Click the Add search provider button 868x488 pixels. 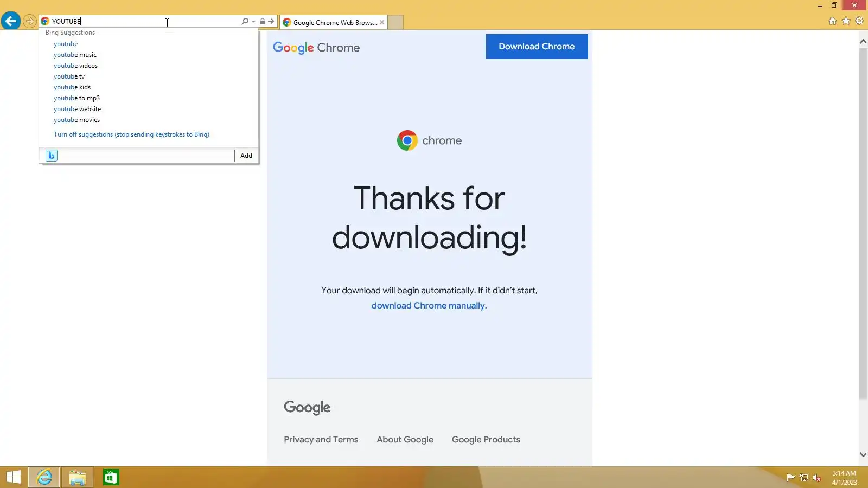coord(246,156)
